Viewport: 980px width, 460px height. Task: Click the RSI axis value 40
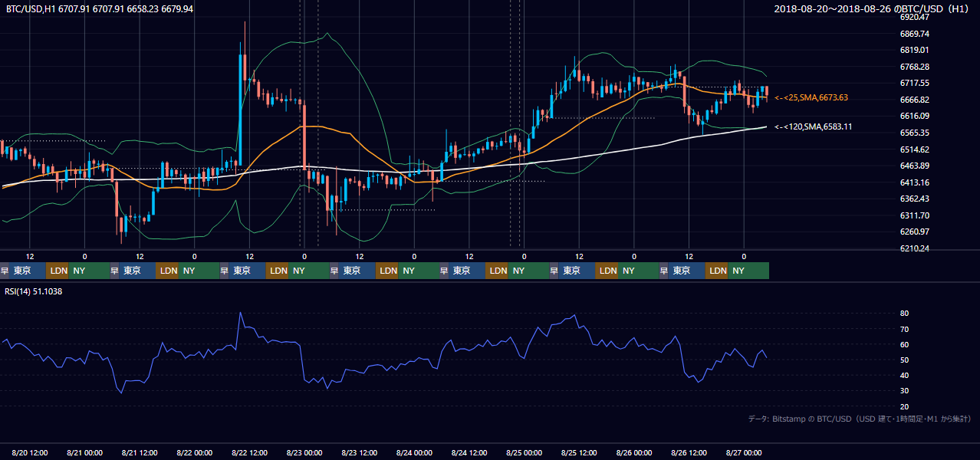[x=904, y=375]
